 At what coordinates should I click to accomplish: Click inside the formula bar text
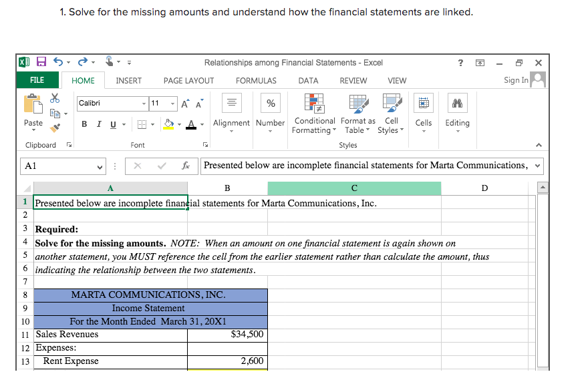pyautogui.click(x=366, y=166)
